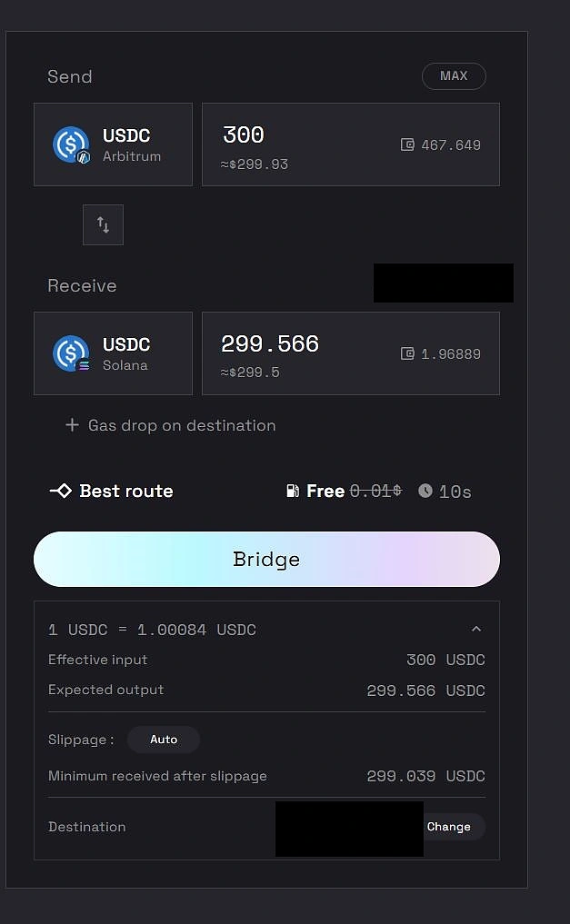570x924 pixels.
Task: Click Change next to Destination
Action: [450, 827]
